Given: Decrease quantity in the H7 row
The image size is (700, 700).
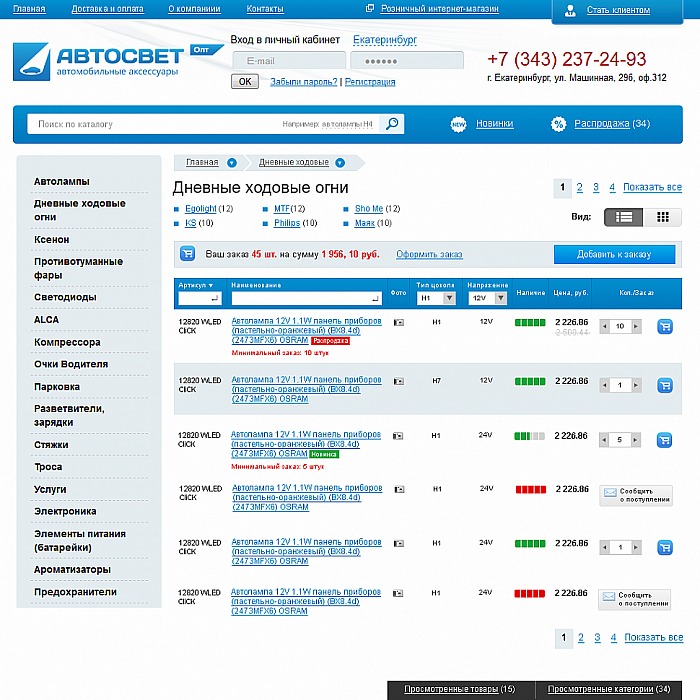Looking at the screenshot, I should 604,385.
